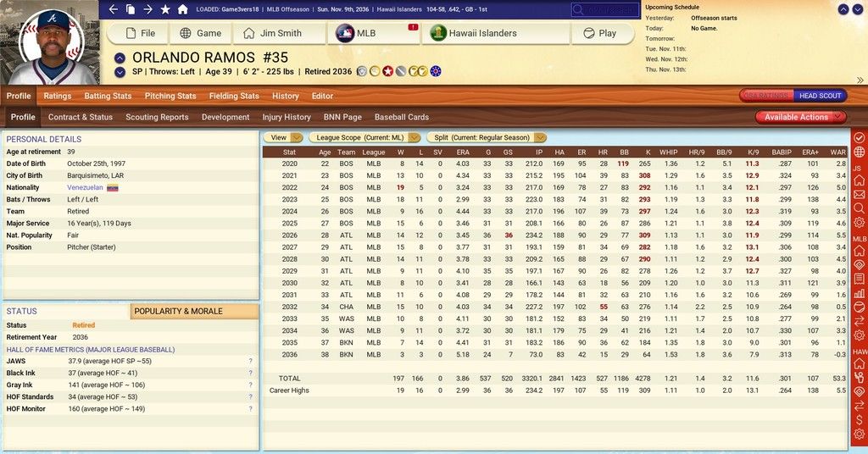The image size is (868, 454).
Task: Expand the League Scope dropdown
Action: (364, 137)
